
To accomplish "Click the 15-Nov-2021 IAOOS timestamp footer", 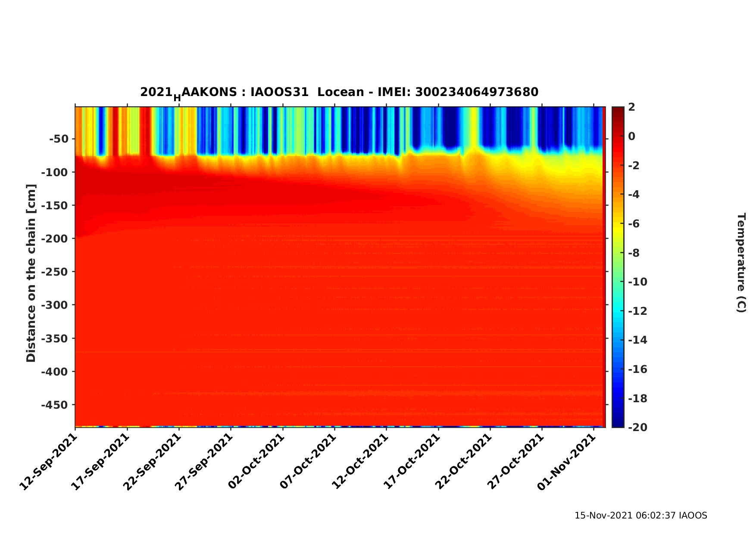I will point(640,515).
